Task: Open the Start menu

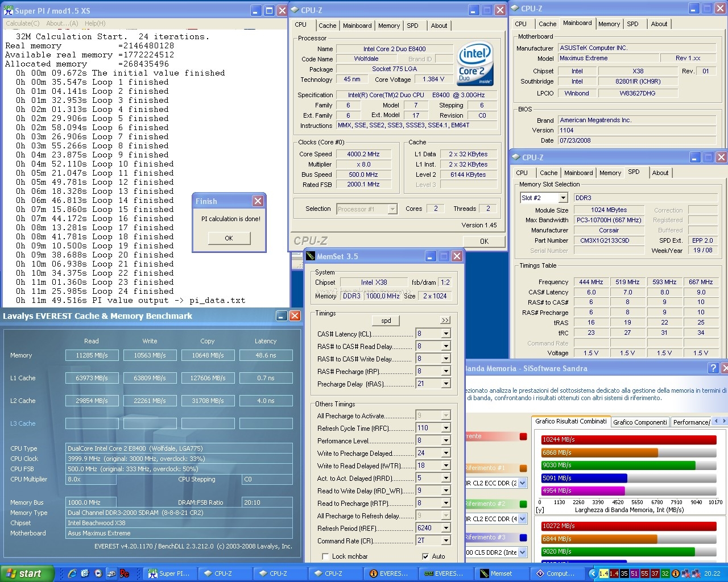Action: [27, 573]
